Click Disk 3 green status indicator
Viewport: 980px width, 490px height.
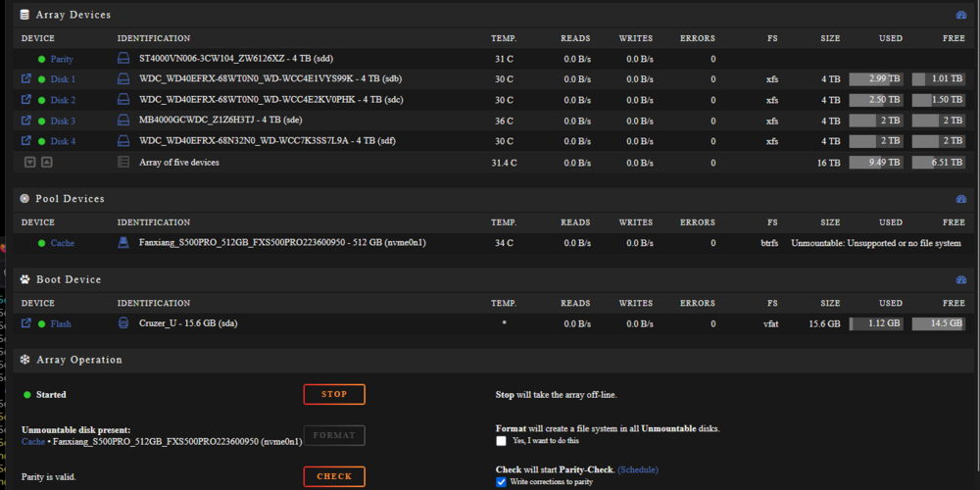tap(41, 122)
